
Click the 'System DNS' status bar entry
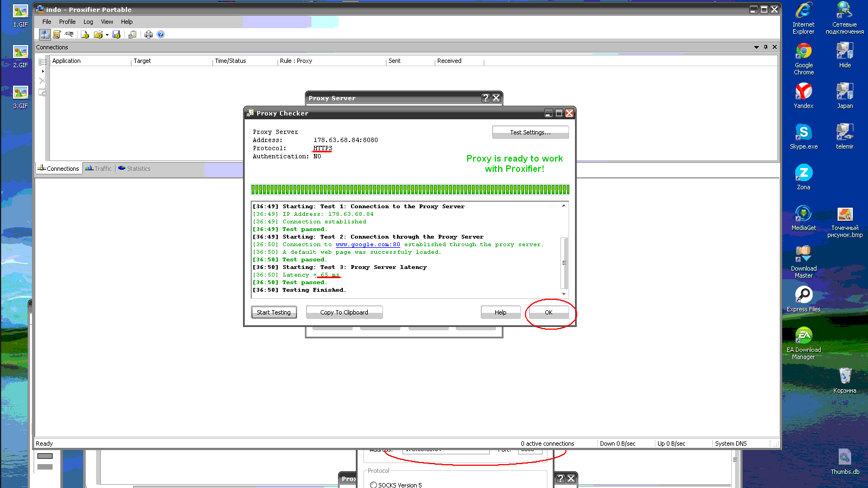click(731, 444)
